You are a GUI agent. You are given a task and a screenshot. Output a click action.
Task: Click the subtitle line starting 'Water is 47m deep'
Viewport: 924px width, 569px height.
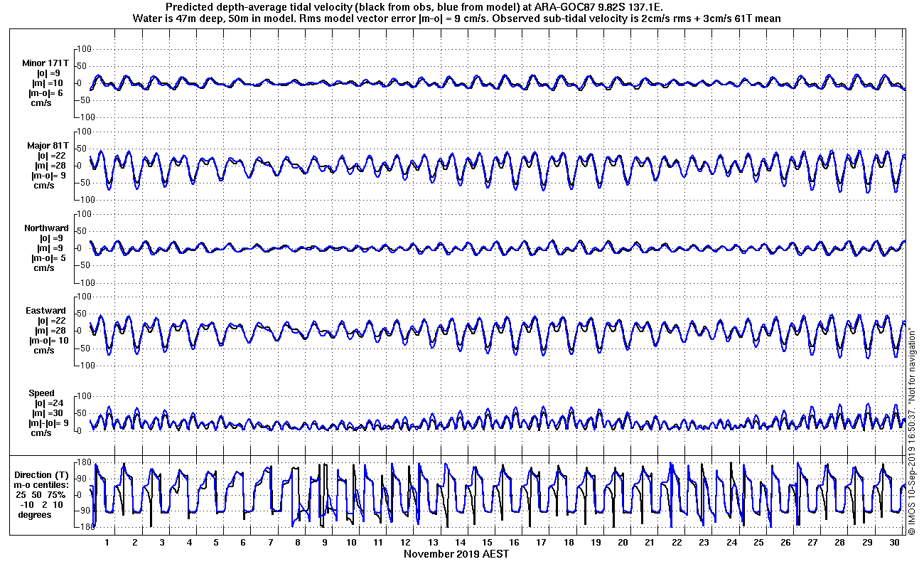457,18
